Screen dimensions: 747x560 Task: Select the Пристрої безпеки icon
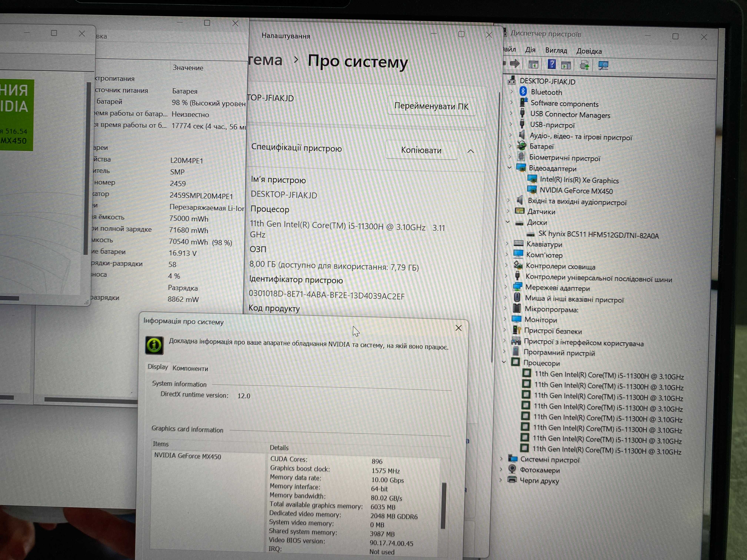pos(516,330)
